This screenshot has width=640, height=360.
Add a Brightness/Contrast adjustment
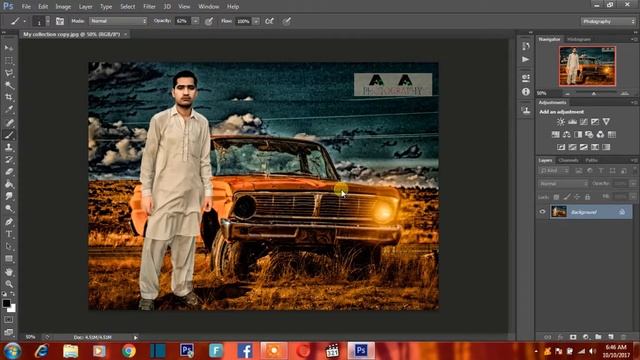click(x=561, y=122)
